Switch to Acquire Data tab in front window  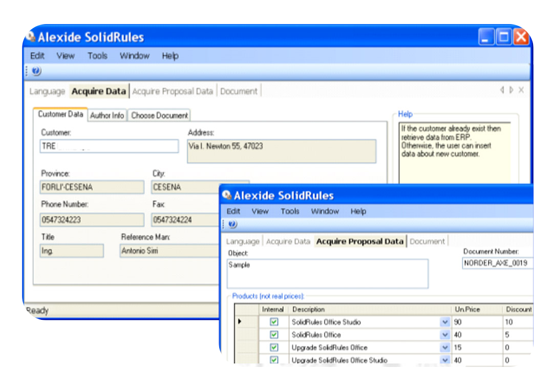tap(288, 242)
